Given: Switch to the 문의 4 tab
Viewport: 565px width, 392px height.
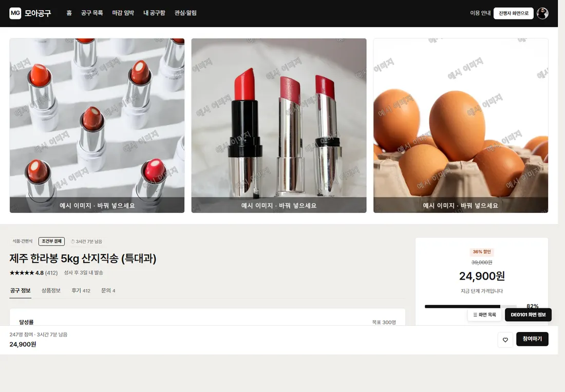Looking at the screenshot, I should click(108, 290).
